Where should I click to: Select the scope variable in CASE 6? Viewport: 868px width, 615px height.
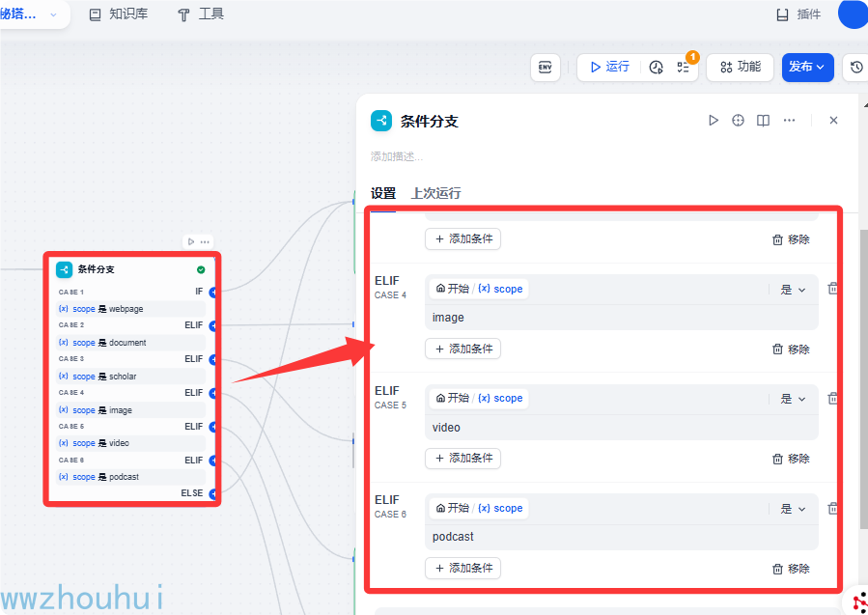[480, 508]
